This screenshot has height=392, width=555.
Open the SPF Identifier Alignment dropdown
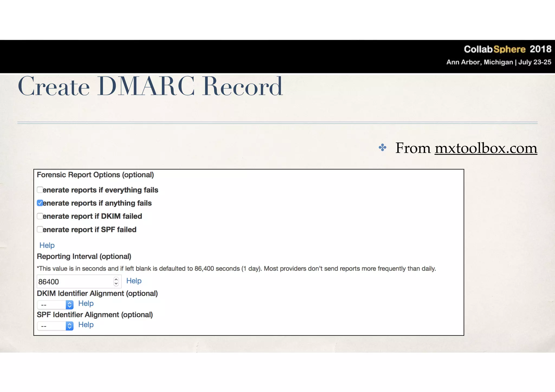pos(55,326)
